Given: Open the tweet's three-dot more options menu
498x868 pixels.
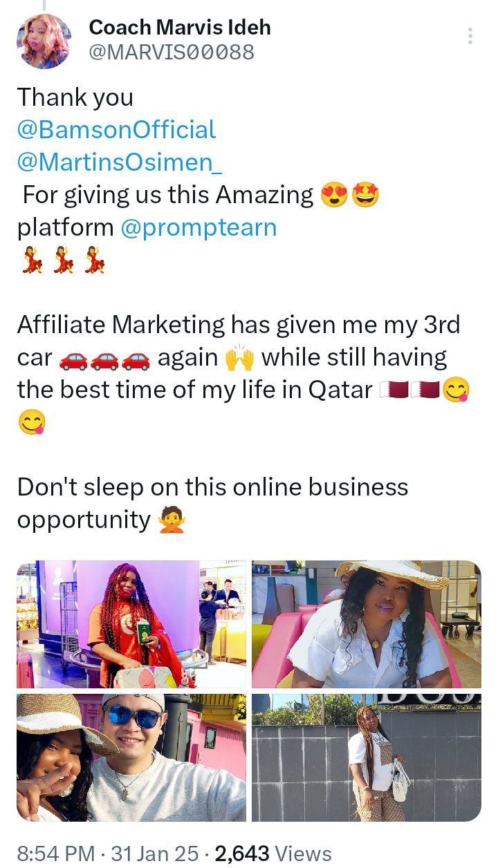Looking at the screenshot, I should point(470,36).
